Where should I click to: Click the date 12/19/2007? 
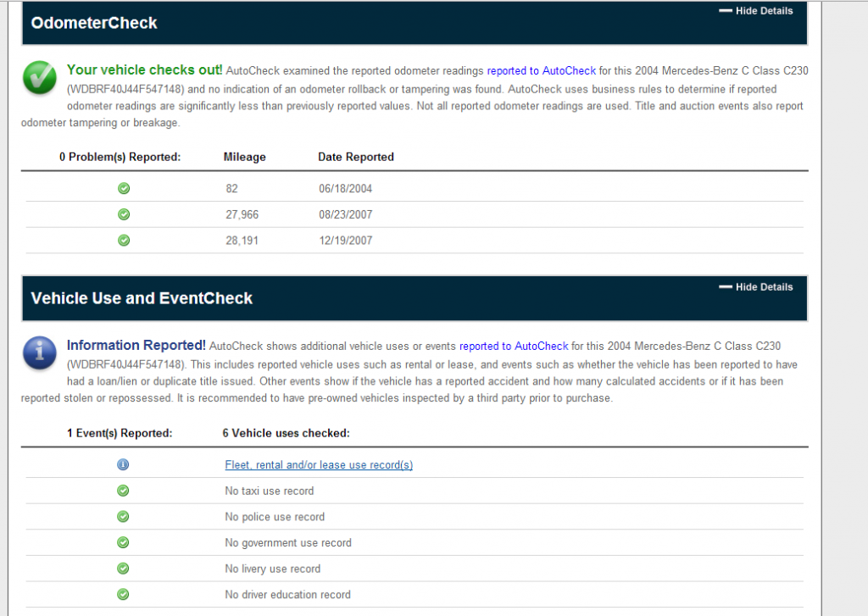coord(346,241)
